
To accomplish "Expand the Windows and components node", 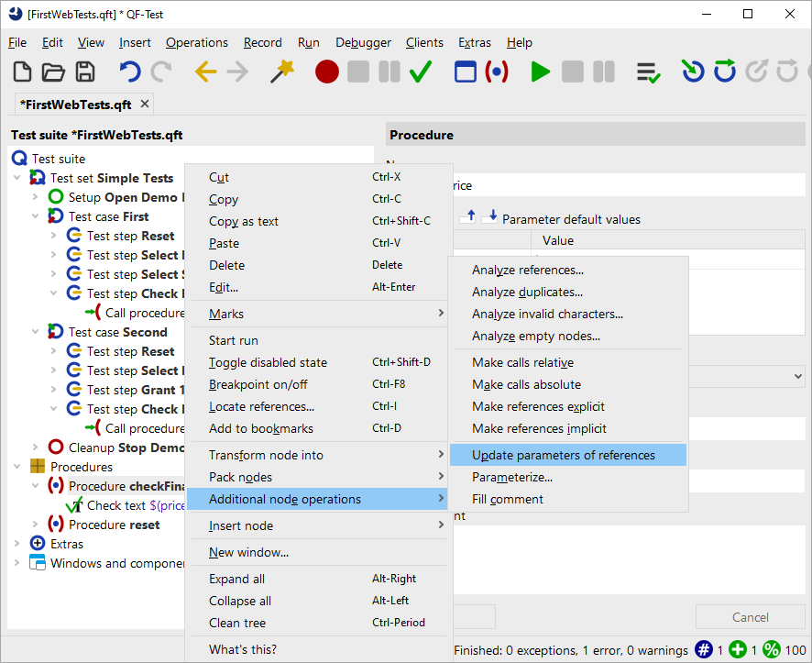I will (17, 563).
